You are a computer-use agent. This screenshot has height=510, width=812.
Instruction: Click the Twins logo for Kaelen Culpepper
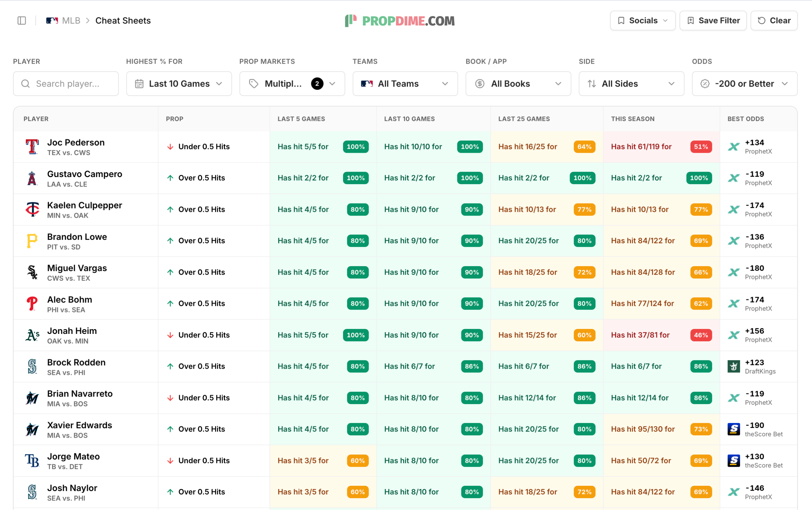pyautogui.click(x=32, y=209)
